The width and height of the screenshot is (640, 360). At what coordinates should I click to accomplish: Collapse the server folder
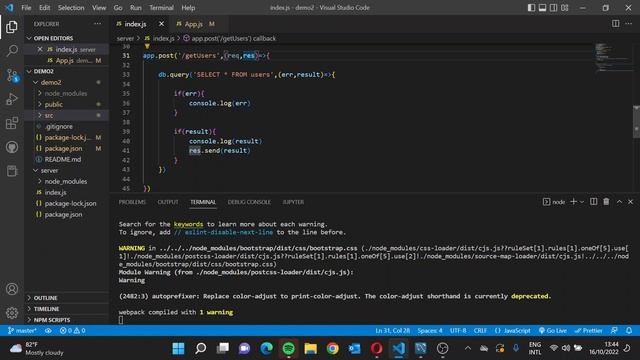[x=67, y=170]
